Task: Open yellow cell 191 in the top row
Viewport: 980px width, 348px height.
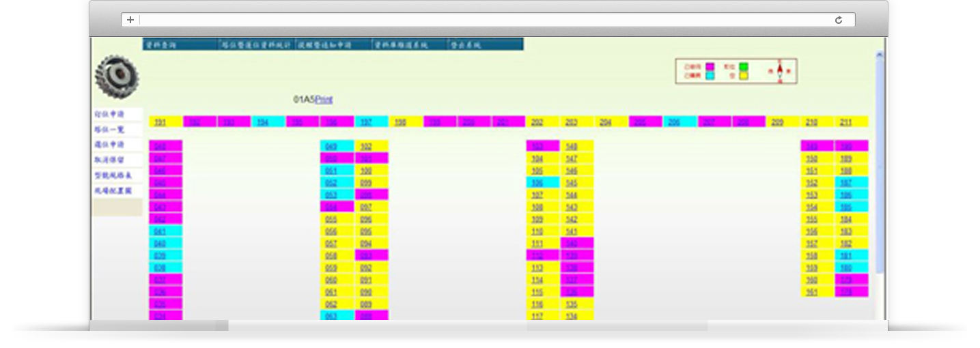Action: 160,122
